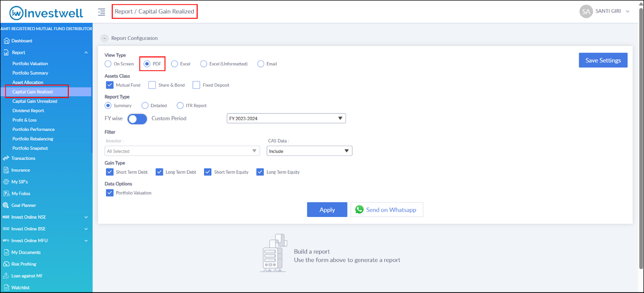644x293 pixels.
Task: Click the WhatsApp logo icon
Action: (x=359, y=210)
